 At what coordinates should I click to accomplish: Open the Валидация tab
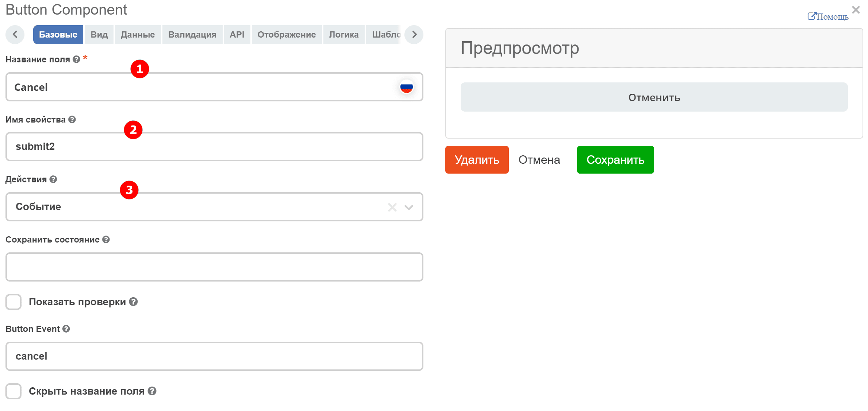coord(192,35)
